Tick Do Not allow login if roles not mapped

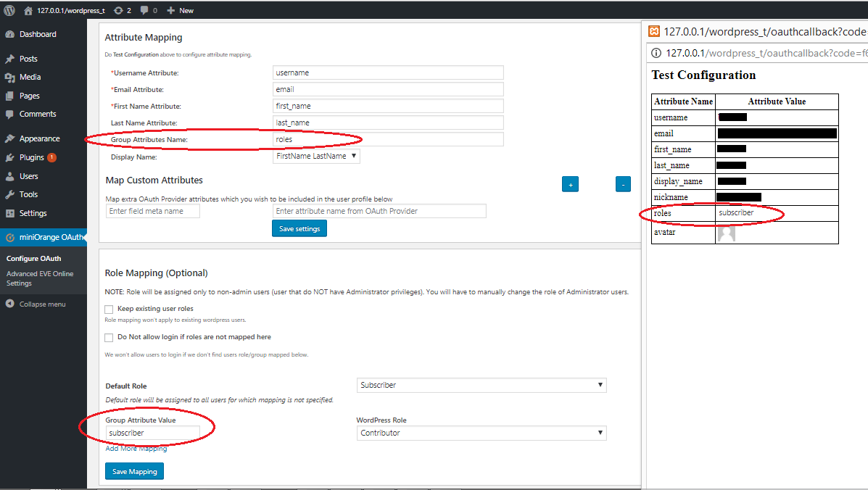[x=109, y=337]
